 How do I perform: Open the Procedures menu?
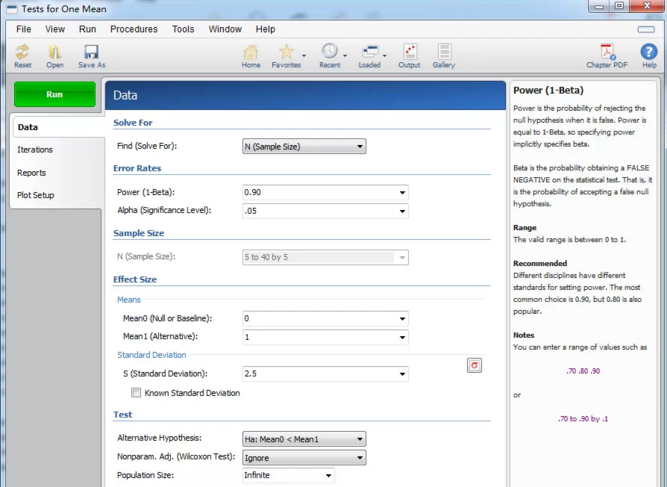pos(133,29)
